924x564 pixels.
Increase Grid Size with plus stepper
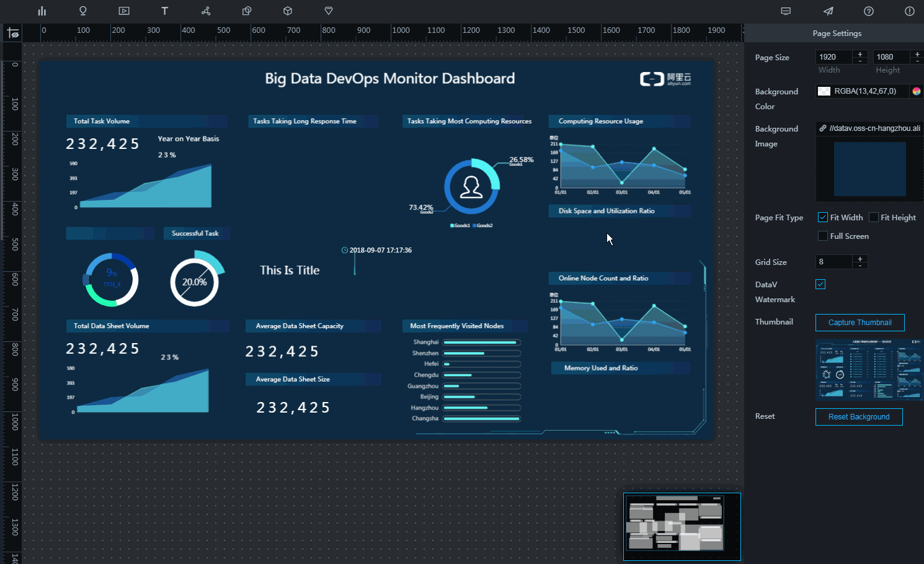[x=860, y=258]
